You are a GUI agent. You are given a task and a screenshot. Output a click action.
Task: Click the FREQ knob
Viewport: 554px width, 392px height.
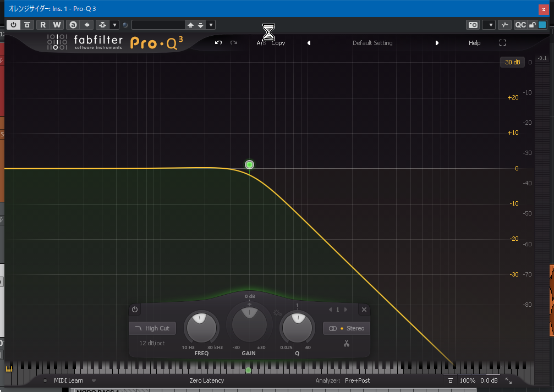tap(201, 326)
